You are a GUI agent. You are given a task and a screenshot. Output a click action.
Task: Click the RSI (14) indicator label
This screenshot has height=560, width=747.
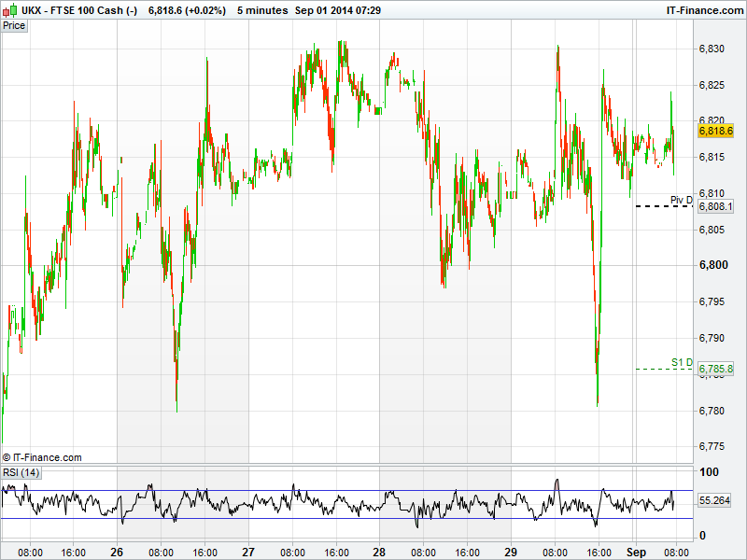[21, 472]
